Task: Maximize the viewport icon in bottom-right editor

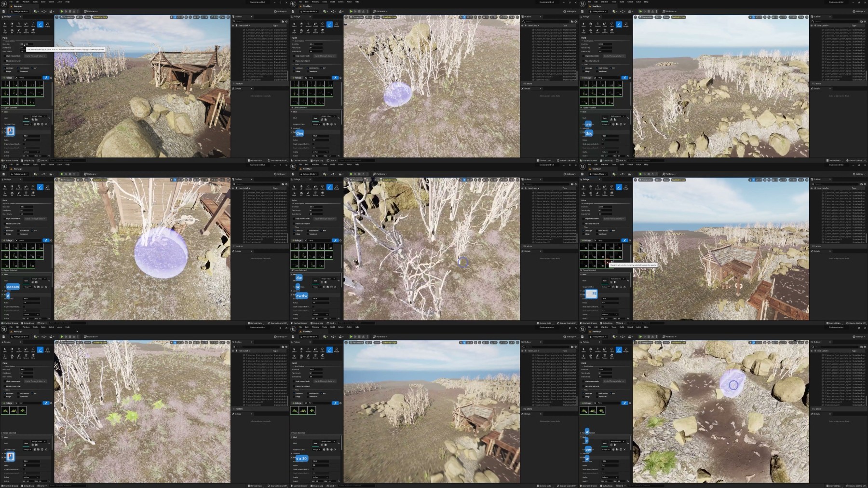Action: 806,342
